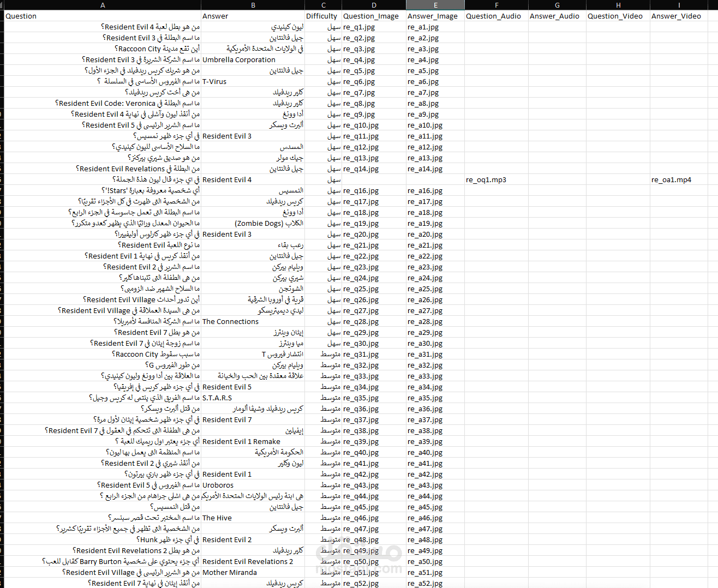718x588 pixels.
Task: Select the 're_a46.jpg' cell
Action: click(x=435, y=518)
